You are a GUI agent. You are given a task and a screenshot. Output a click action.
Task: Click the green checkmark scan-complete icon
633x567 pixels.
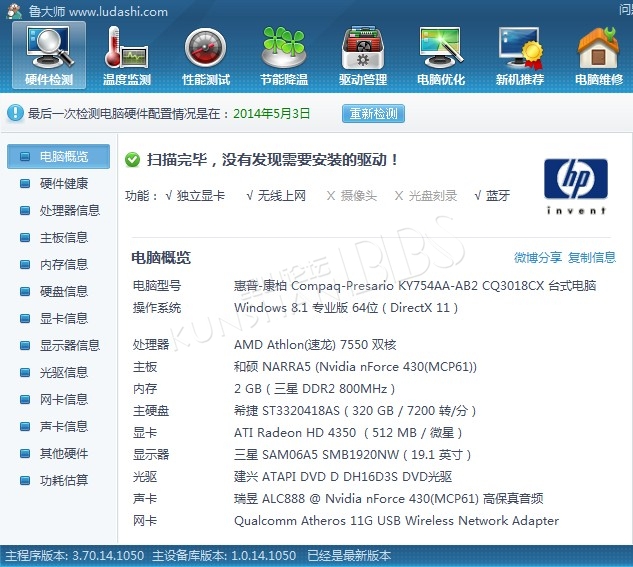132,160
